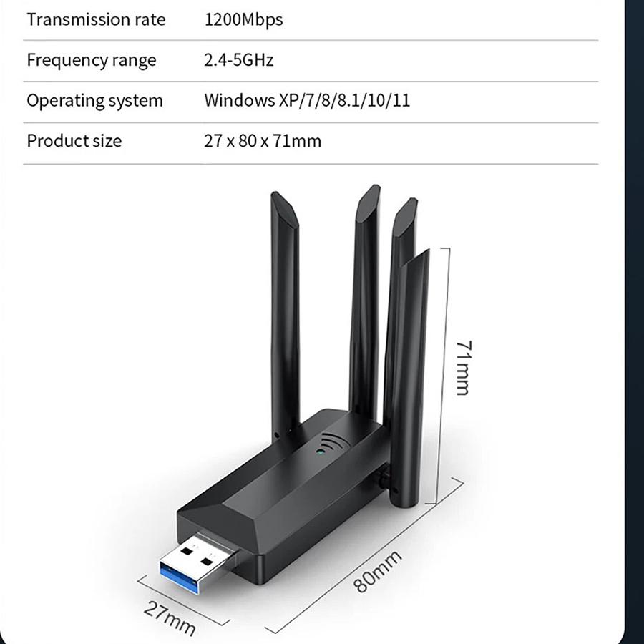Select the Product size label
This screenshot has width=644, height=644.
tap(74, 141)
